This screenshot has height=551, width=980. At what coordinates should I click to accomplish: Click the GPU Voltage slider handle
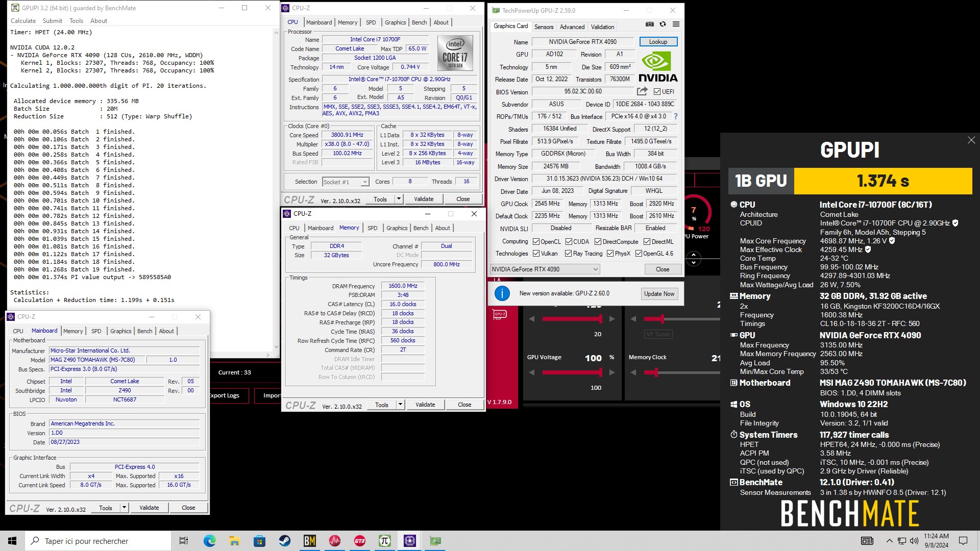point(600,372)
